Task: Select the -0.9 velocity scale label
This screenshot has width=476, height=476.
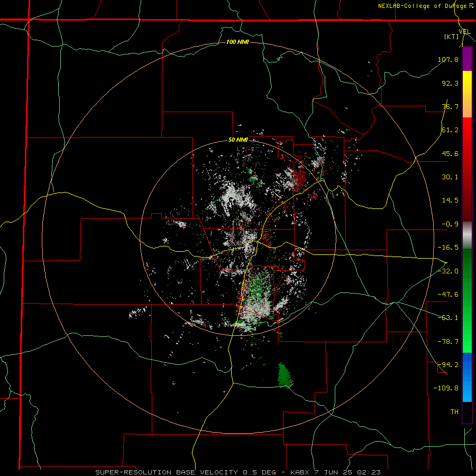Action: click(450, 224)
